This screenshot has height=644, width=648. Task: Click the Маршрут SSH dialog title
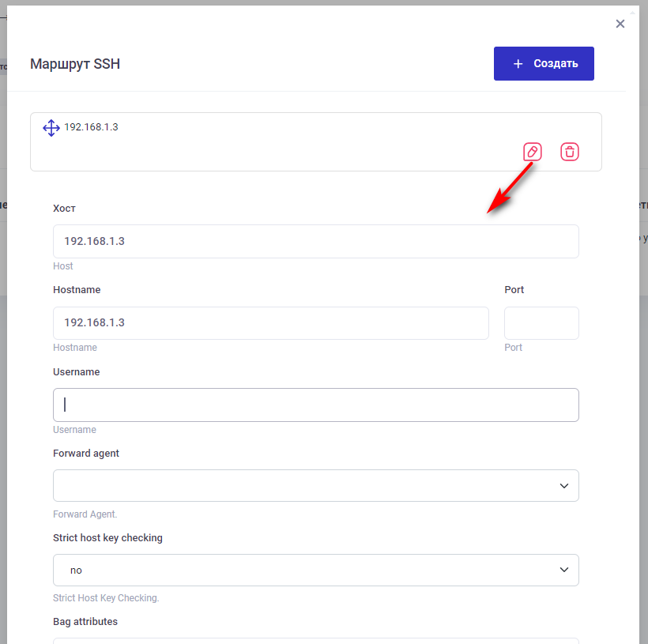click(75, 64)
